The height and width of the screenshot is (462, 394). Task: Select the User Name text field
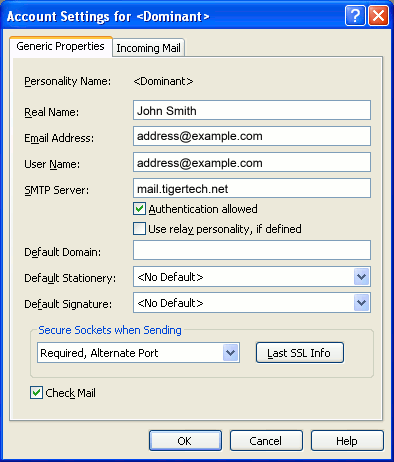252,162
